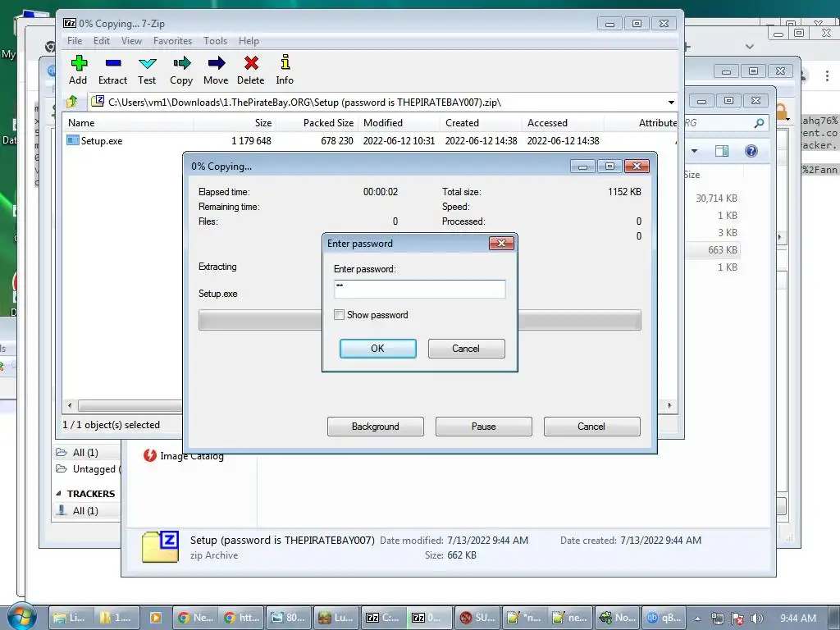Click the Info toolbar icon
Image resolution: width=840 pixels, height=630 pixels.
[285, 70]
